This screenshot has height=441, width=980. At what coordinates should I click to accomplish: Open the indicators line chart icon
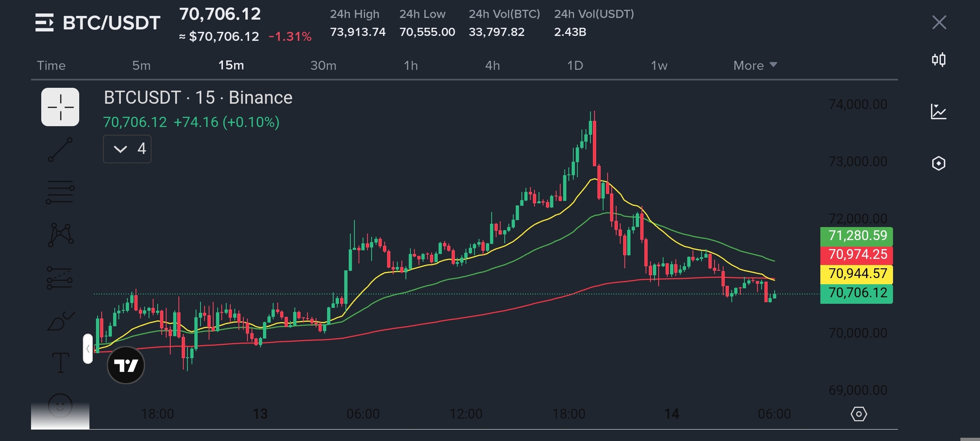(938, 111)
